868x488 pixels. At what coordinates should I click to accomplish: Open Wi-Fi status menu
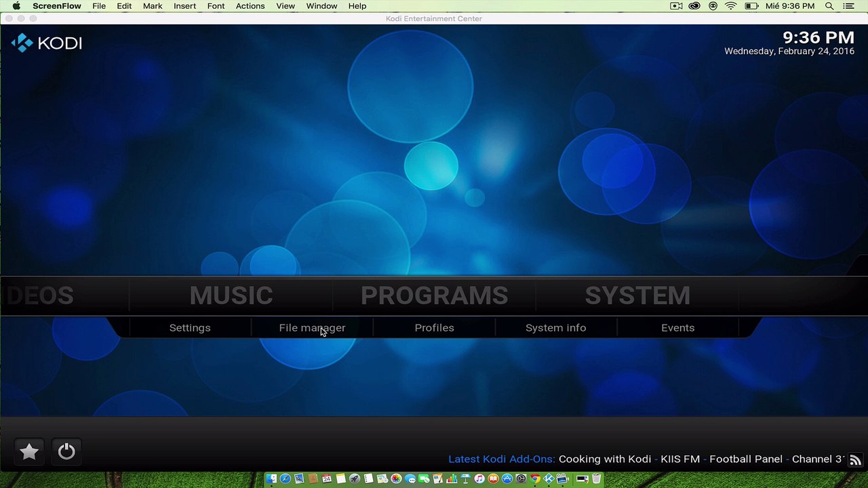(x=730, y=6)
